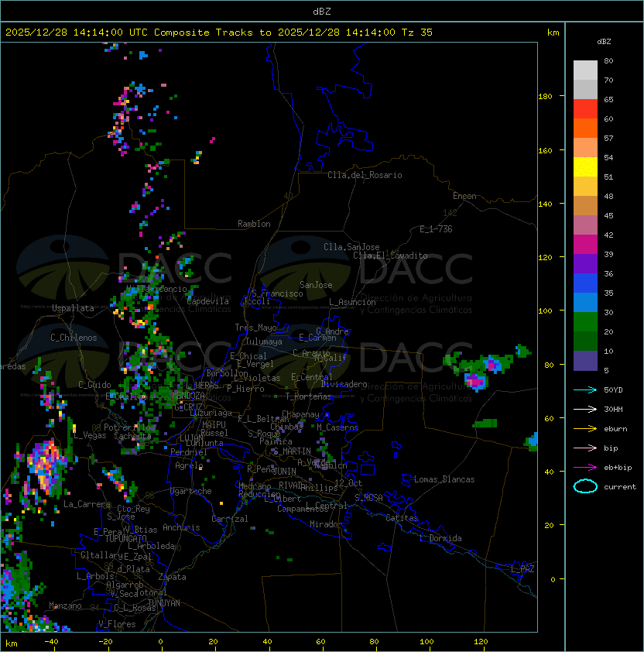Click the C_Guido map label
This screenshot has height=652, width=644.
(x=94, y=385)
